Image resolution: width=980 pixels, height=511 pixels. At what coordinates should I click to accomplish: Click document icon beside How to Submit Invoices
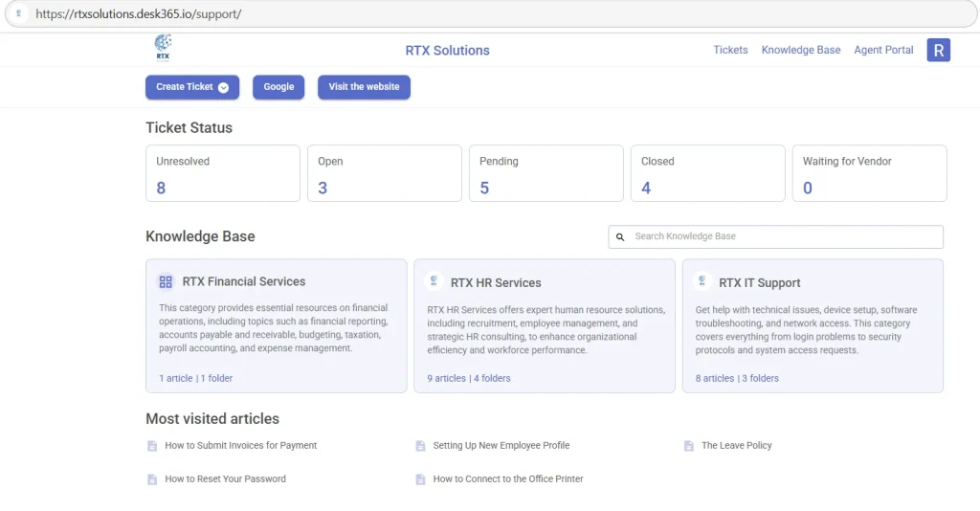(152, 446)
